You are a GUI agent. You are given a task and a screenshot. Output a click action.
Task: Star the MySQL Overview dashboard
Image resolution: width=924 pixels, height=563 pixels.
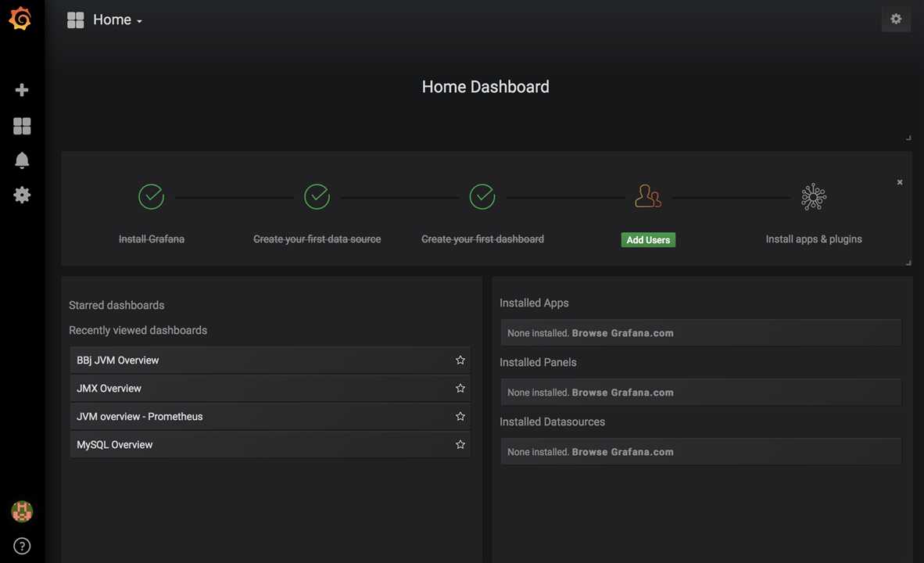pyautogui.click(x=460, y=444)
